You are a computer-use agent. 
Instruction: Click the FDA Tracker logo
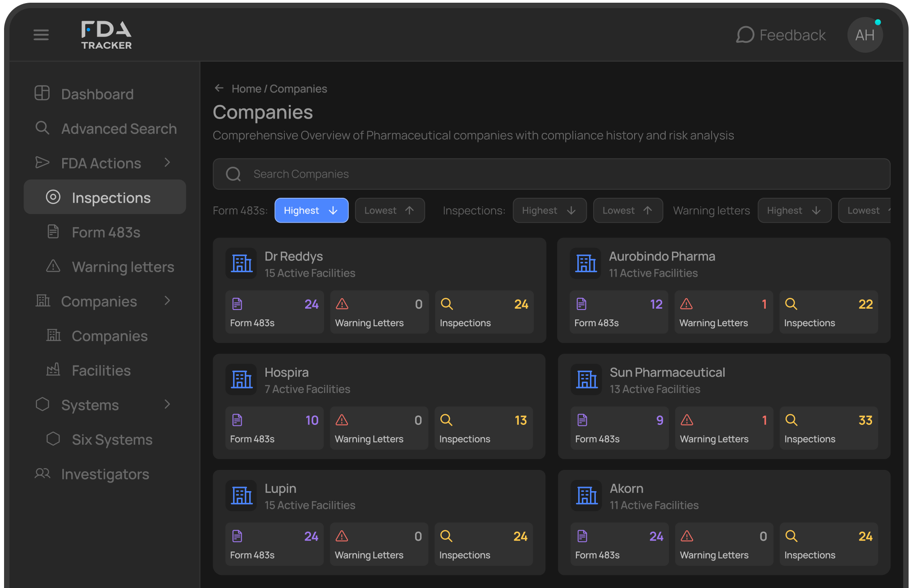tap(106, 35)
